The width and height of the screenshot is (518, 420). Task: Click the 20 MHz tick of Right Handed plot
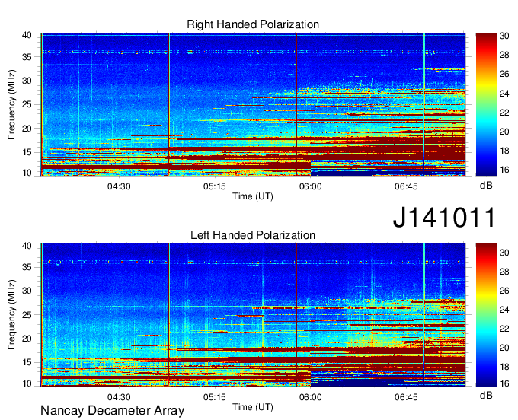click(27, 129)
